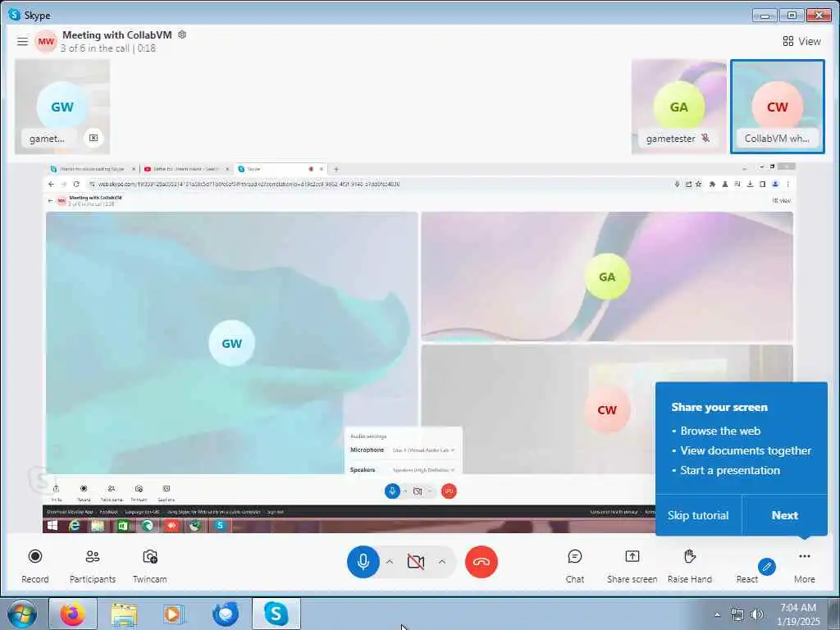Open the network tray icon
The width and height of the screenshot is (840, 630).
click(737, 614)
